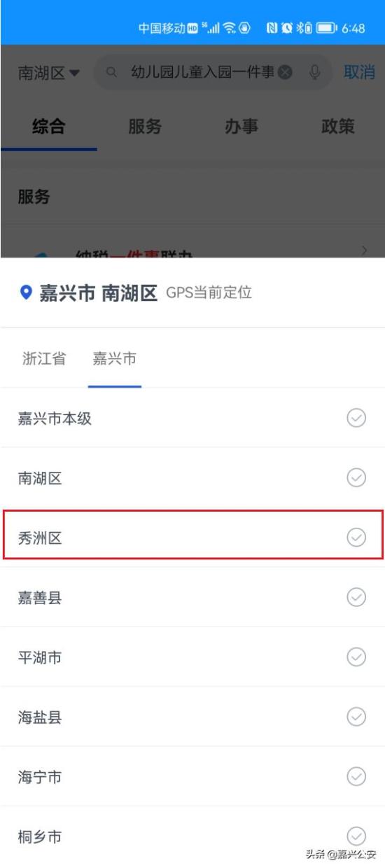Switch to the 嘉兴市 tab
The width and height of the screenshot is (385, 868).
tap(115, 359)
